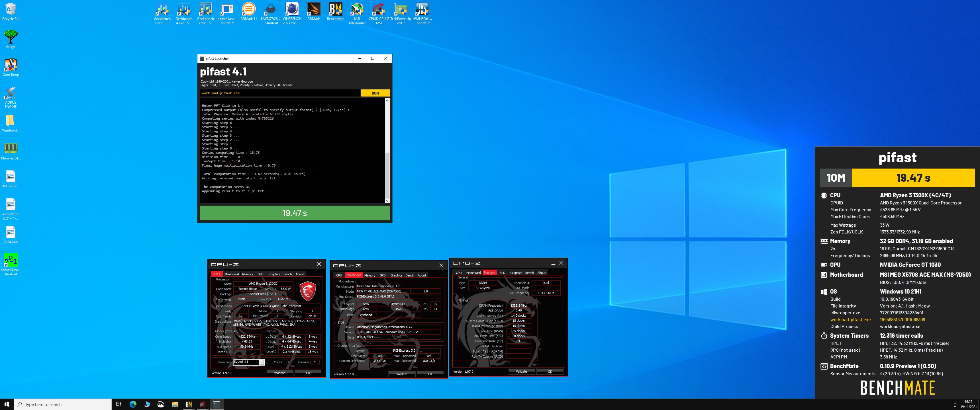Open File Explorer from the taskbar
This screenshot has width=980, height=410.
[175, 404]
